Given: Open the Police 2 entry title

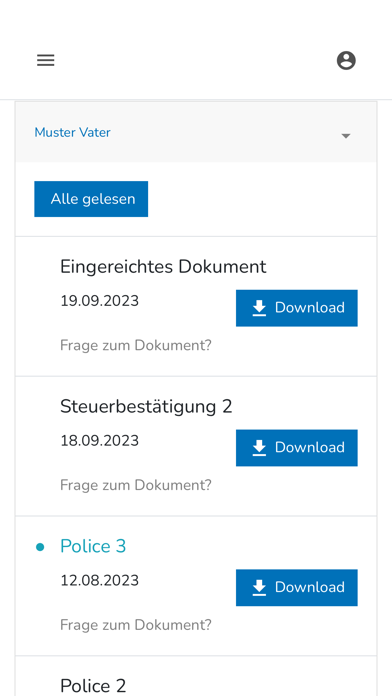Looking at the screenshot, I should 93,686.
